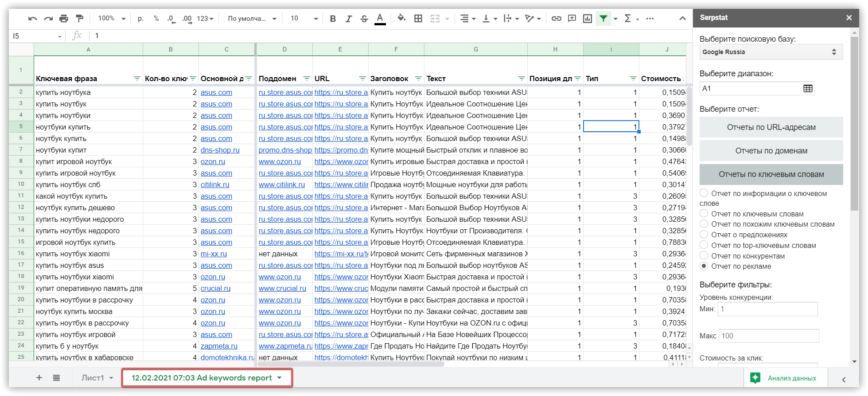868x396 pixels.
Task: Open the 'Отчеты по URL-адресам' section
Action: click(771, 127)
